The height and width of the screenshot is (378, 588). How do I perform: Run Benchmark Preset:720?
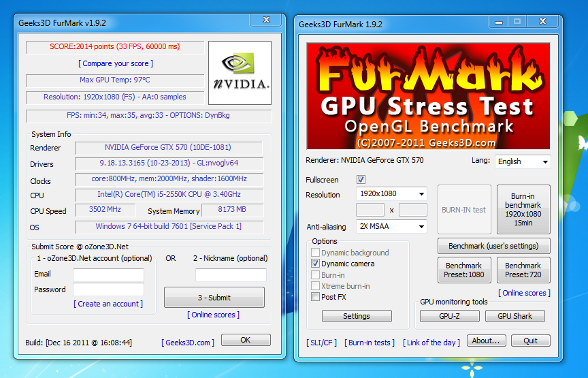[x=523, y=270]
